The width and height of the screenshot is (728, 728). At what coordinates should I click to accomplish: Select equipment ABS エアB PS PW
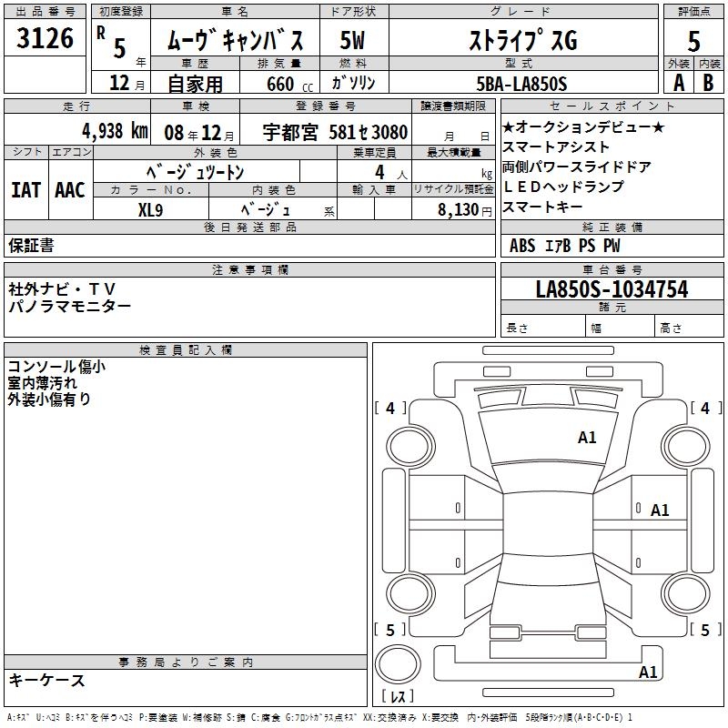[x=564, y=246]
